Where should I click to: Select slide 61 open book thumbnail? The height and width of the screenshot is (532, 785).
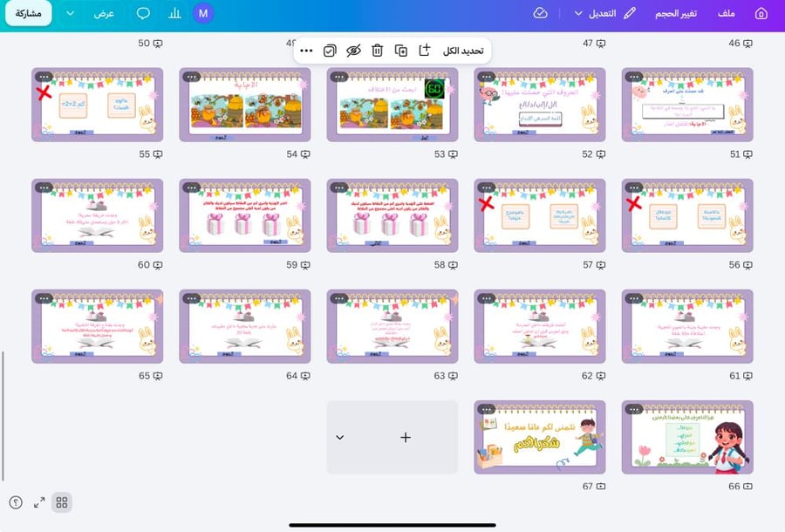(x=687, y=326)
